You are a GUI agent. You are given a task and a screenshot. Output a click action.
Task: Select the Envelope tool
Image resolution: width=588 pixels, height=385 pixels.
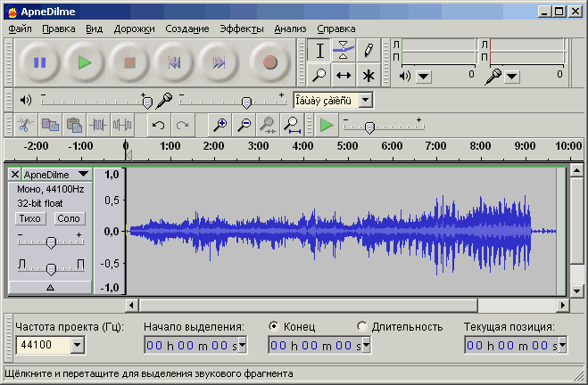(344, 50)
